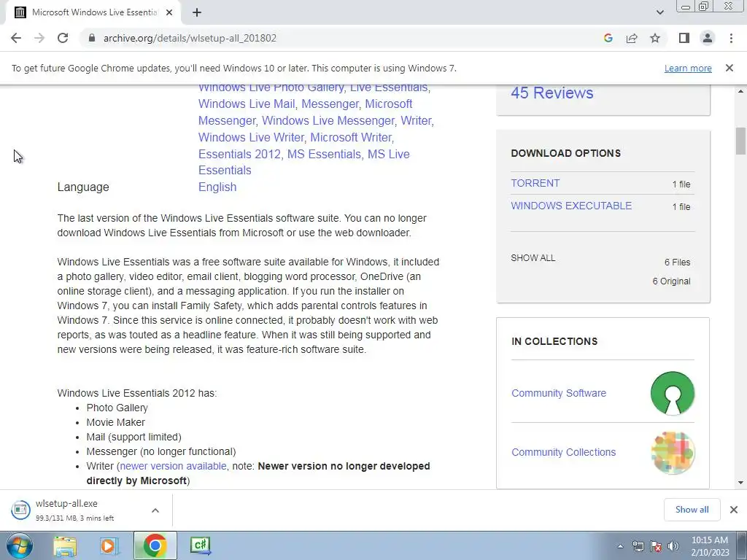Click the Google search icon in address bar
Screen dimensions: 747x560
coord(608,38)
